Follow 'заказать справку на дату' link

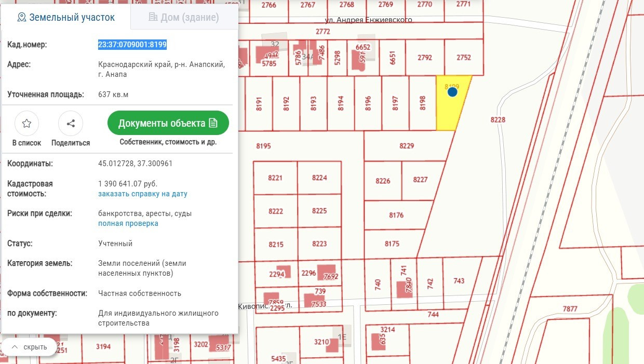tap(143, 194)
